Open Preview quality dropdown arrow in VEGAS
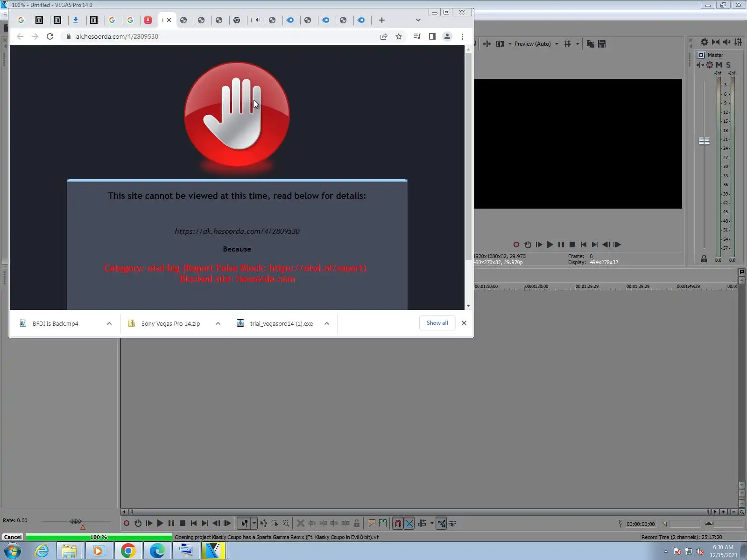Viewport: 747px width, 560px height. coord(557,44)
